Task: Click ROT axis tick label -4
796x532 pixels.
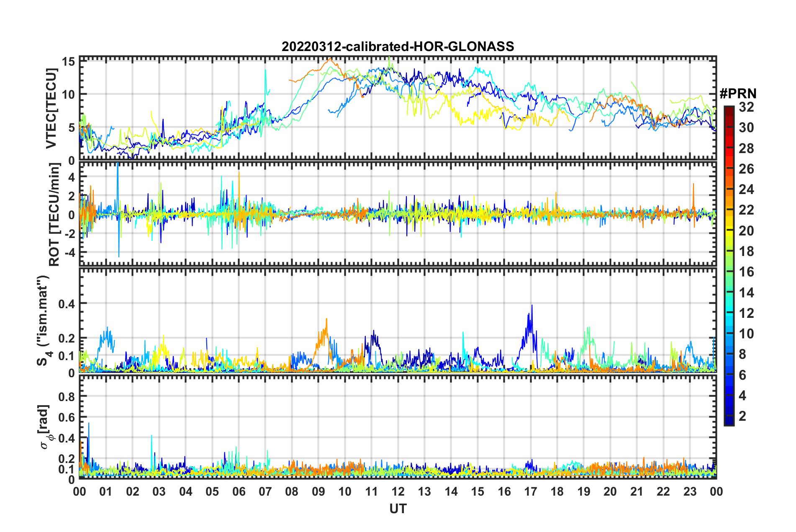Action: 71,252
